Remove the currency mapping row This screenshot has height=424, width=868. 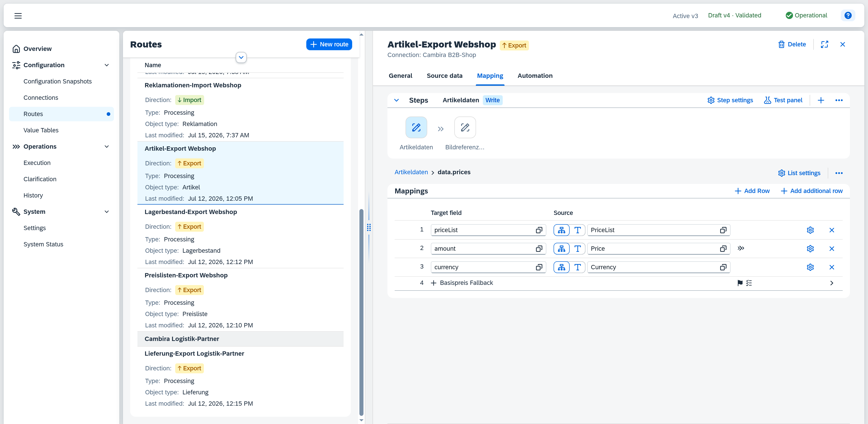tap(832, 267)
